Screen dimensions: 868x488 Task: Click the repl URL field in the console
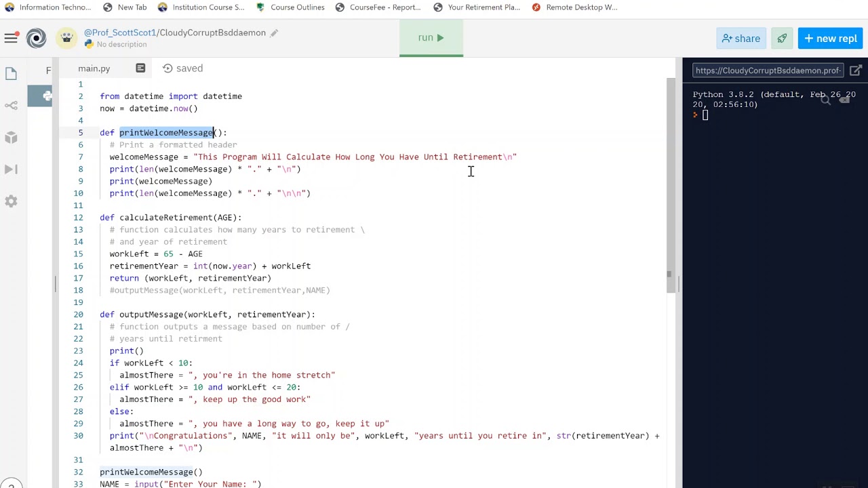click(x=768, y=70)
